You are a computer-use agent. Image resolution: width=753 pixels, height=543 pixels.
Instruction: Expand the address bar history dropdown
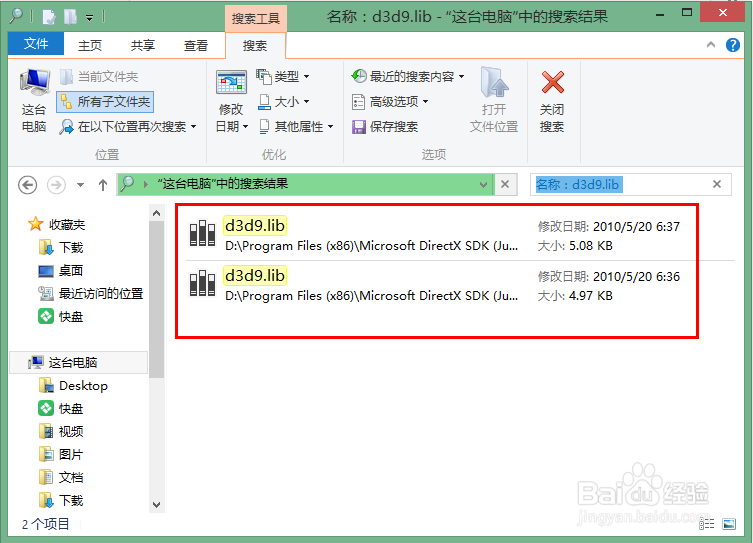[x=484, y=184]
